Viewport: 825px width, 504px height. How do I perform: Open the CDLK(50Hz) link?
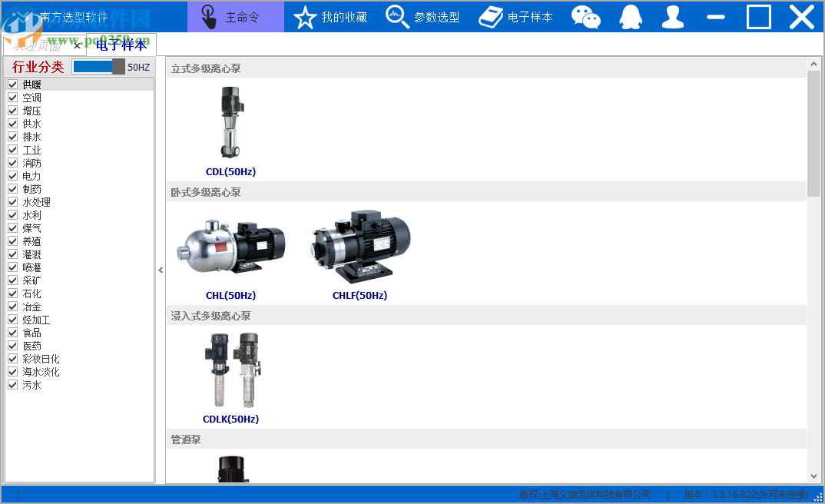231,419
